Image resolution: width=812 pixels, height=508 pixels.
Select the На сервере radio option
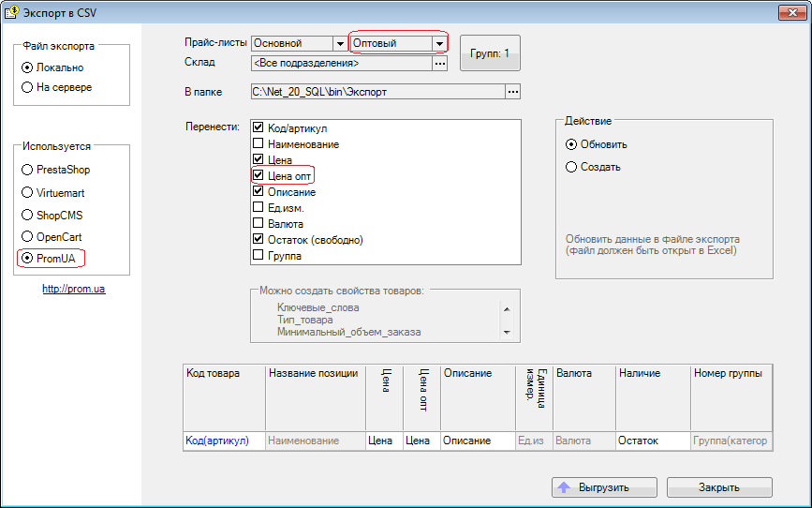pyautogui.click(x=27, y=87)
